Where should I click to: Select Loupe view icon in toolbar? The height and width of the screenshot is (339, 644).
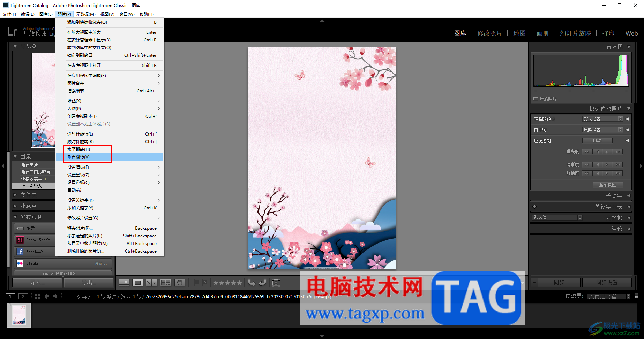[x=137, y=283]
